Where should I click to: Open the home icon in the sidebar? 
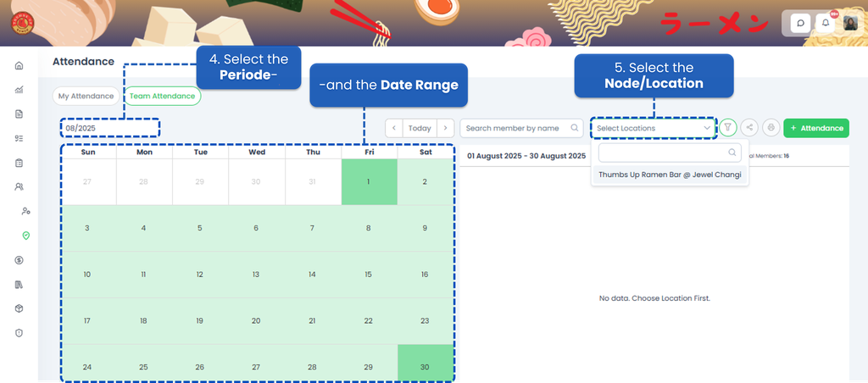(x=19, y=66)
